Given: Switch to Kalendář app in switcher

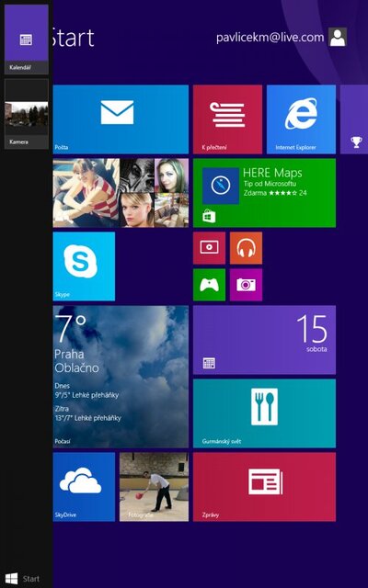Looking at the screenshot, I should click(27, 40).
